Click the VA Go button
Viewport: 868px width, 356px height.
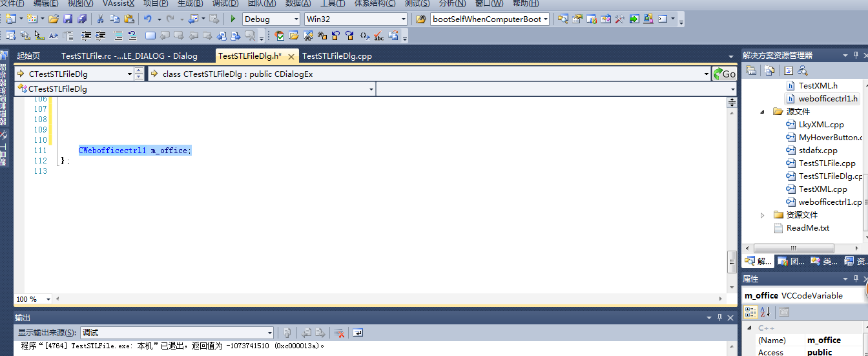click(x=725, y=74)
